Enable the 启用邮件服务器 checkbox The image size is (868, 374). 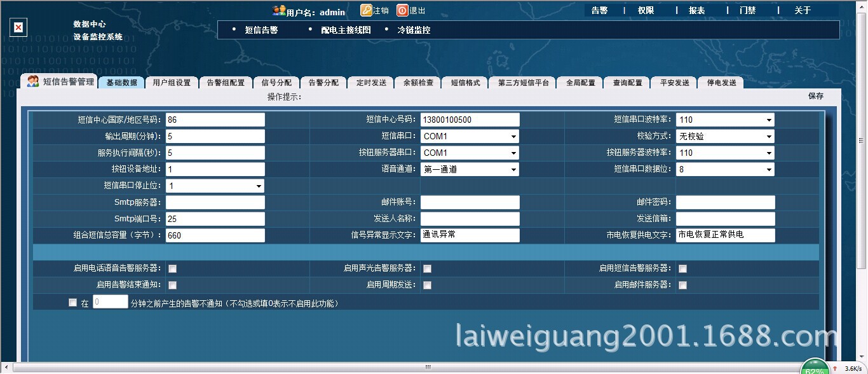point(682,284)
